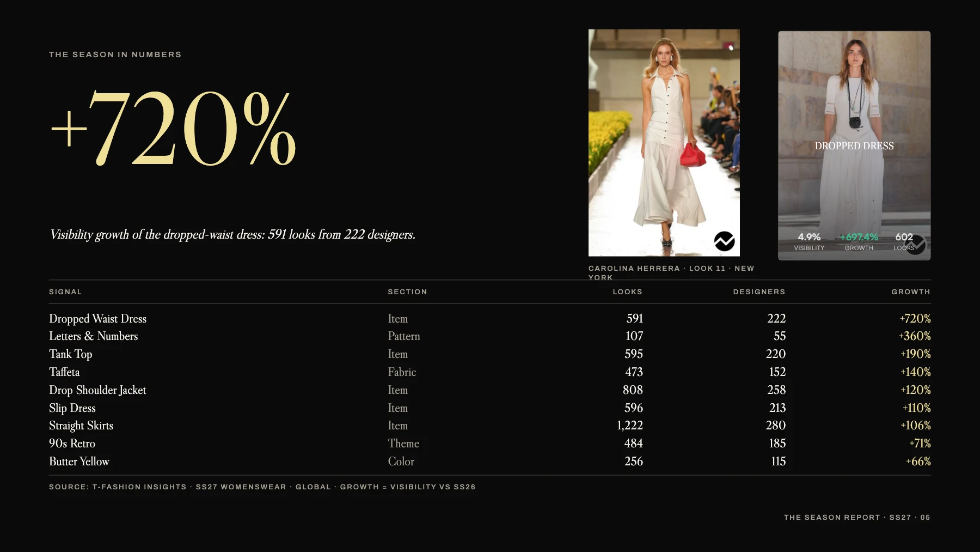Click the 'Pattern' section cell
Image resolution: width=980 pixels, height=552 pixels.
coord(404,336)
